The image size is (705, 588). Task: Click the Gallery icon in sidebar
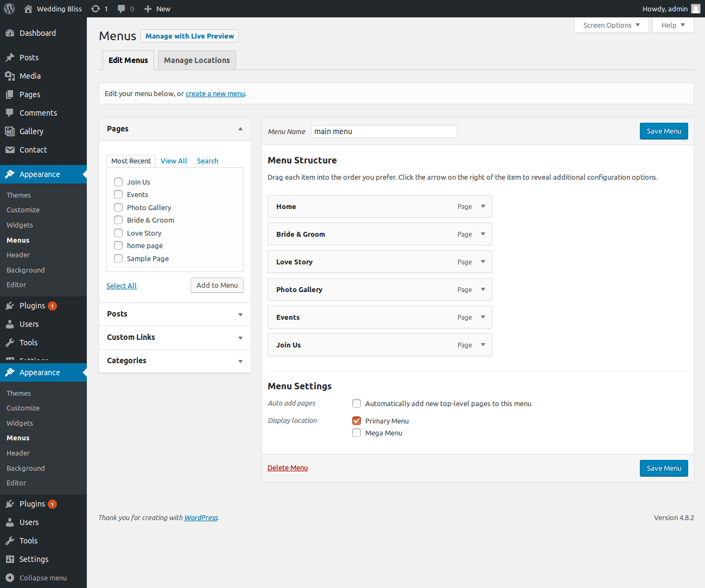pyautogui.click(x=10, y=131)
